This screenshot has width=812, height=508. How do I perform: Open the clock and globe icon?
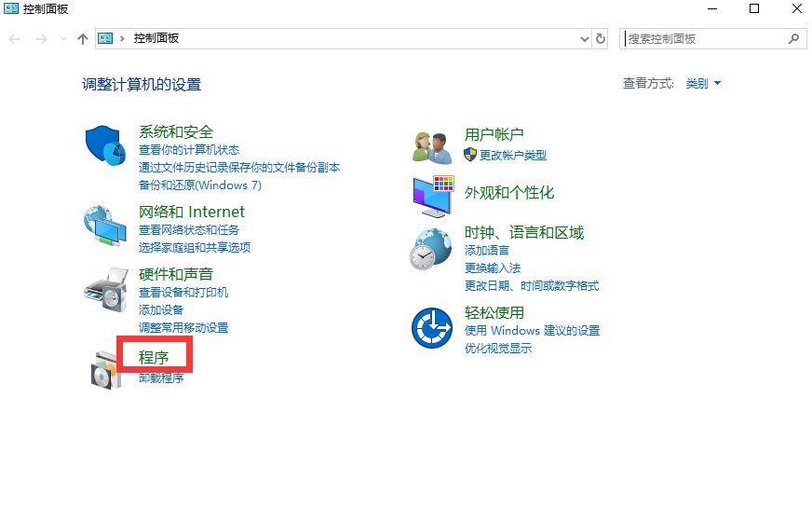tap(431, 249)
